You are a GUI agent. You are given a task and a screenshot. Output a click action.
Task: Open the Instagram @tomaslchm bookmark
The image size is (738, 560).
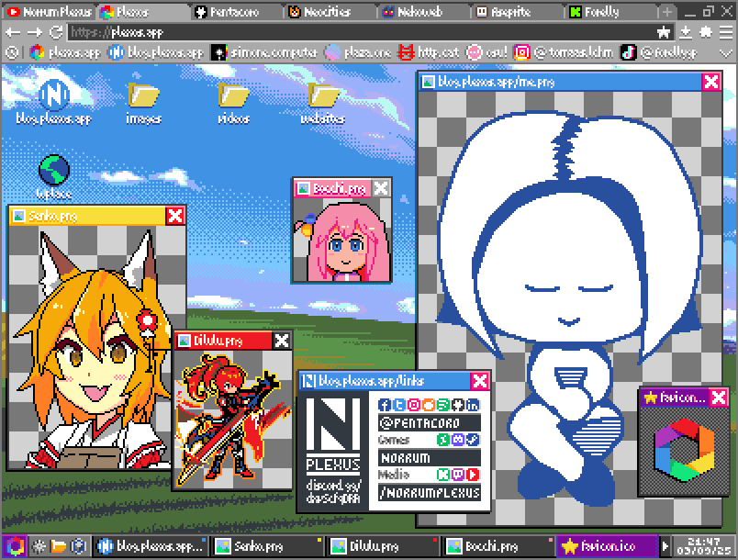[564, 52]
